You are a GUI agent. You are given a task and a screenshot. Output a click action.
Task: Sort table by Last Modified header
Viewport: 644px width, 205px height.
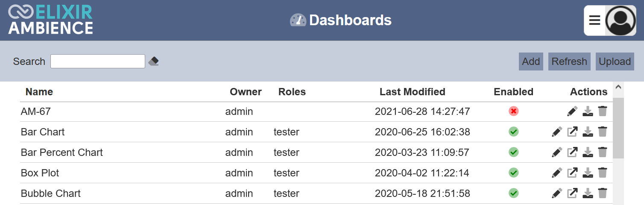(413, 92)
